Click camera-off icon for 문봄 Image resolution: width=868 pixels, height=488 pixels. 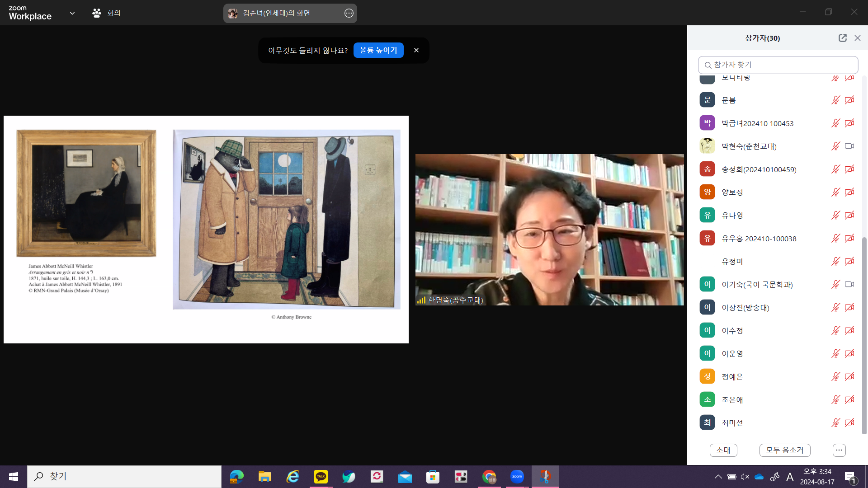[x=849, y=100]
